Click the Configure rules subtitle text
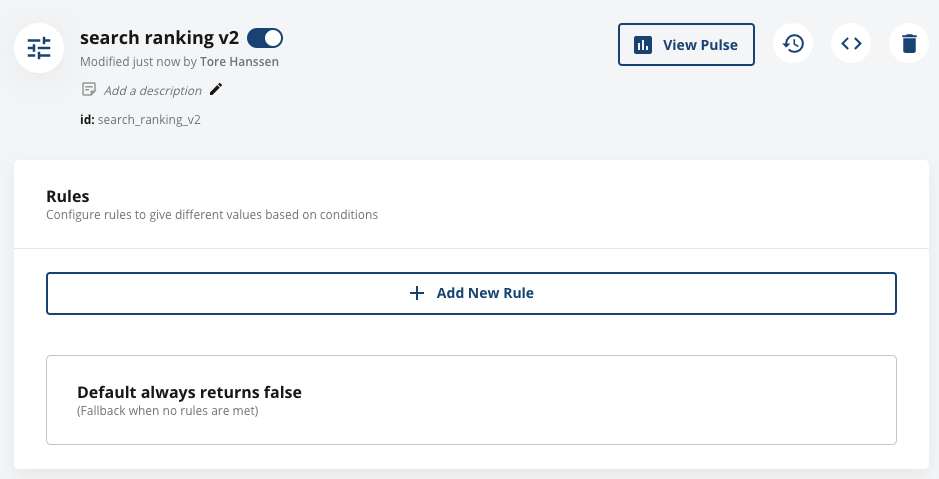Image resolution: width=939 pixels, height=479 pixels. click(212, 214)
